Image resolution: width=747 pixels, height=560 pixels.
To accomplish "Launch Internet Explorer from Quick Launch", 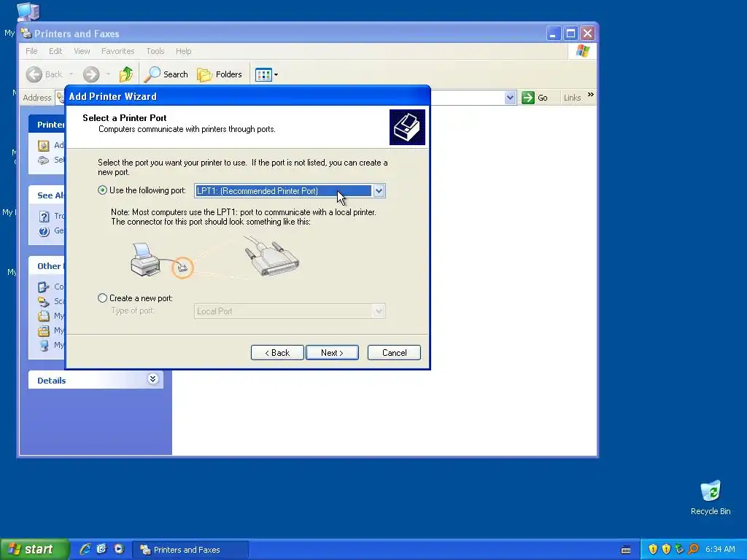I will (85, 549).
